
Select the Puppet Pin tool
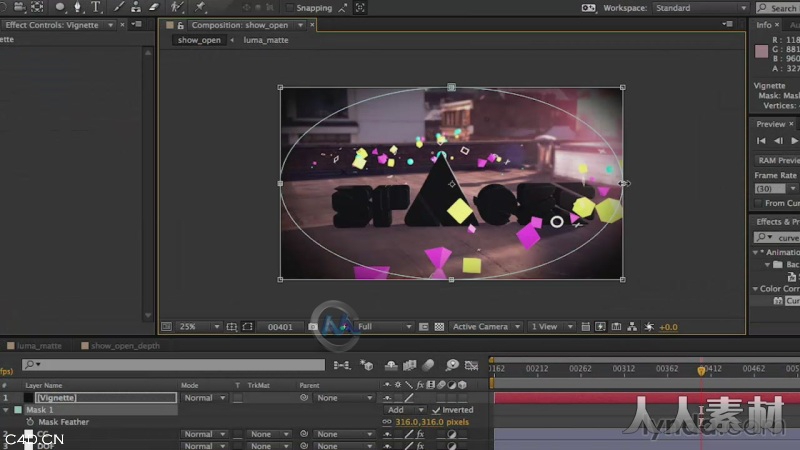click(199, 7)
